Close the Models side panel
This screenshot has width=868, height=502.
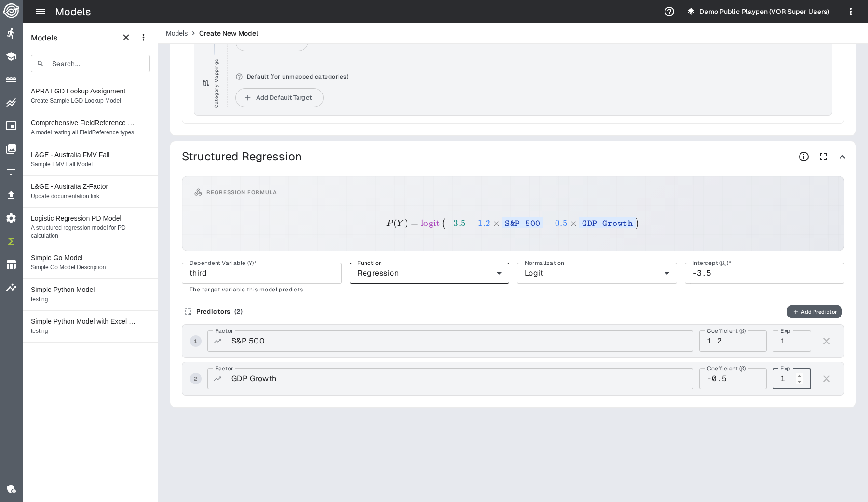point(126,38)
